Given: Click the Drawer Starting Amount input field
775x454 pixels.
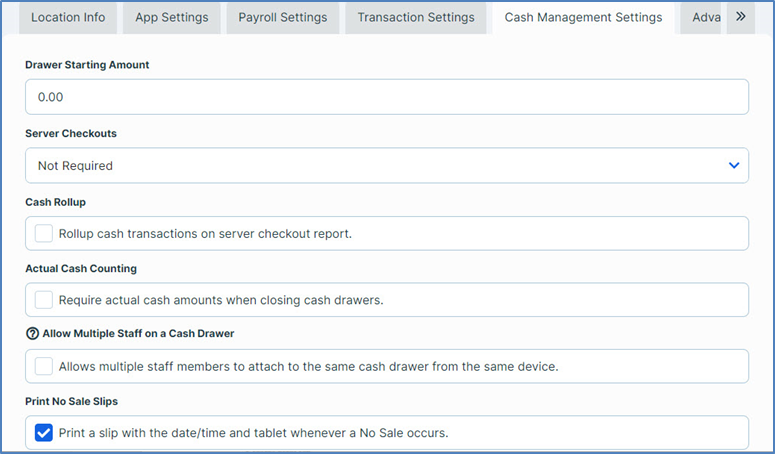Looking at the screenshot, I should 386,98.
